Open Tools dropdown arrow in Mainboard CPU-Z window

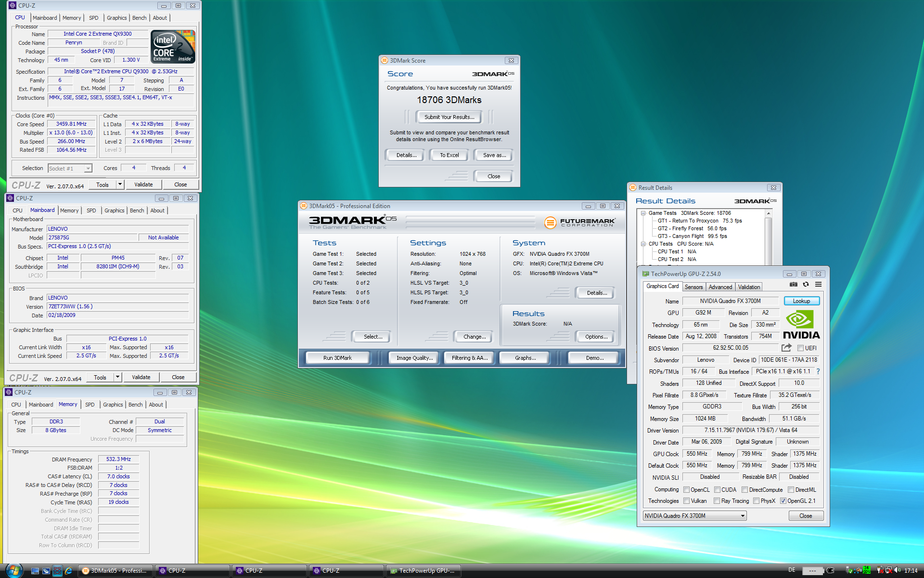point(117,377)
